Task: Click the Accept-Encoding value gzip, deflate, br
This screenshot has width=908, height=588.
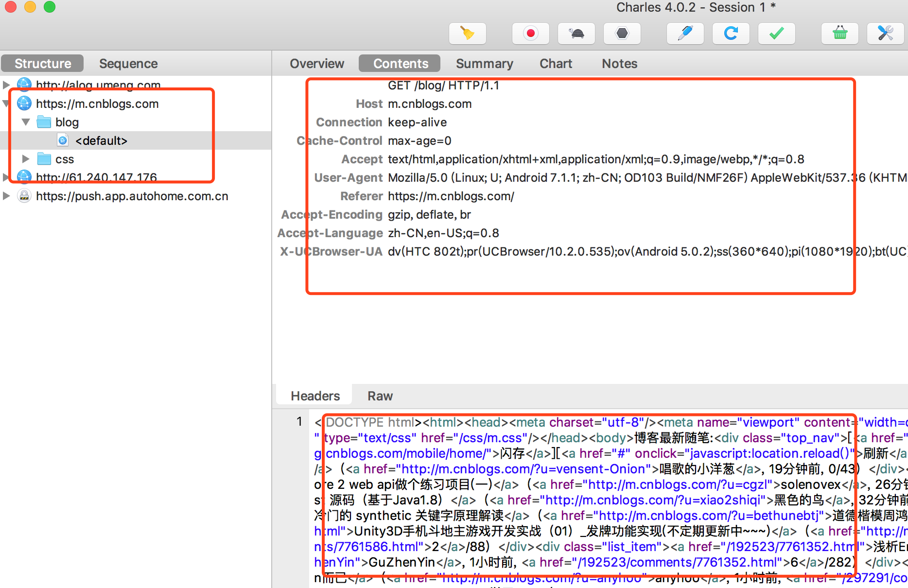Action: click(x=429, y=214)
